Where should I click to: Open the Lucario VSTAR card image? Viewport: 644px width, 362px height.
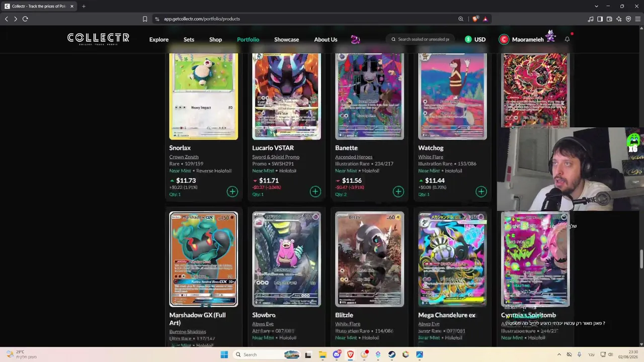point(286,96)
